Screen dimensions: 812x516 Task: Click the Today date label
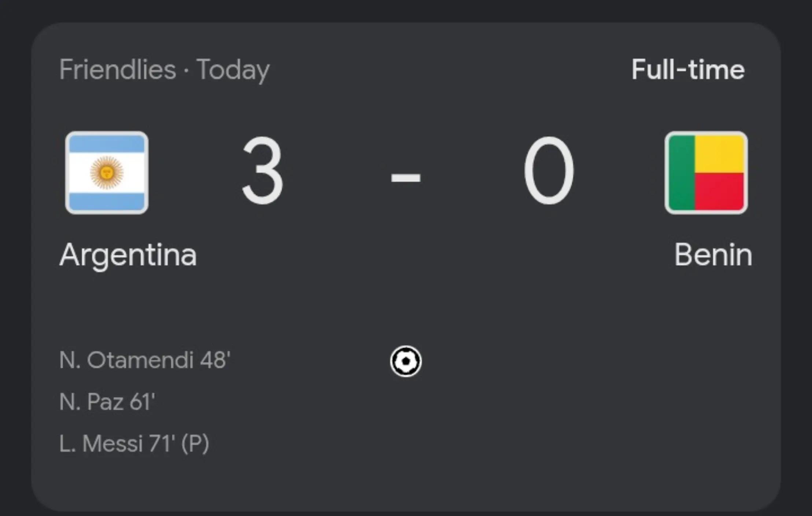[233, 70]
